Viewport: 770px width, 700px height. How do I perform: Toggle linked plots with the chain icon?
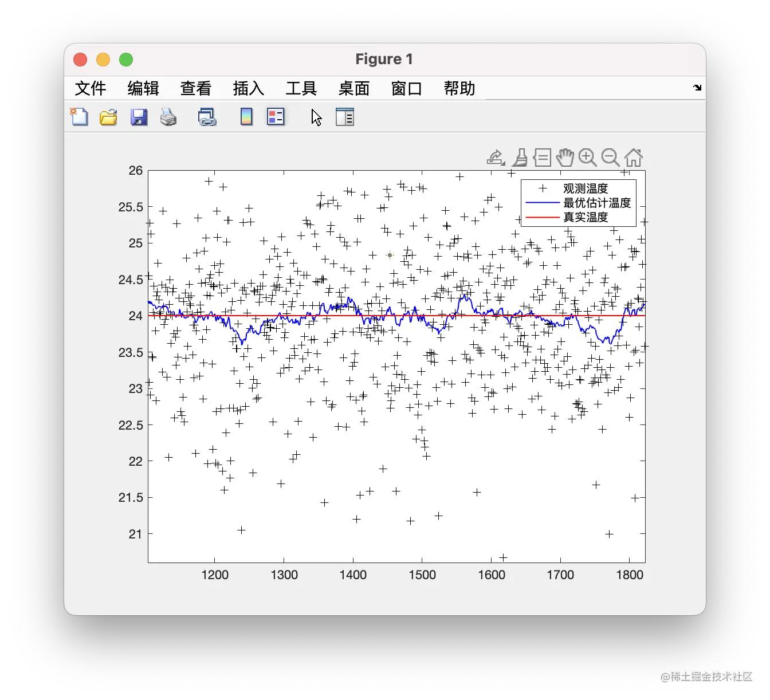coord(206,117)
